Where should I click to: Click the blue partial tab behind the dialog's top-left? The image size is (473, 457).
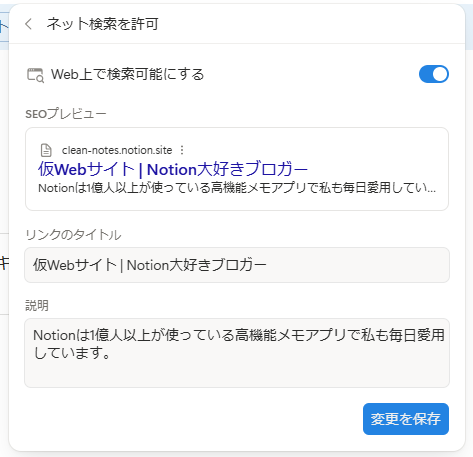(x=4, y=27)
